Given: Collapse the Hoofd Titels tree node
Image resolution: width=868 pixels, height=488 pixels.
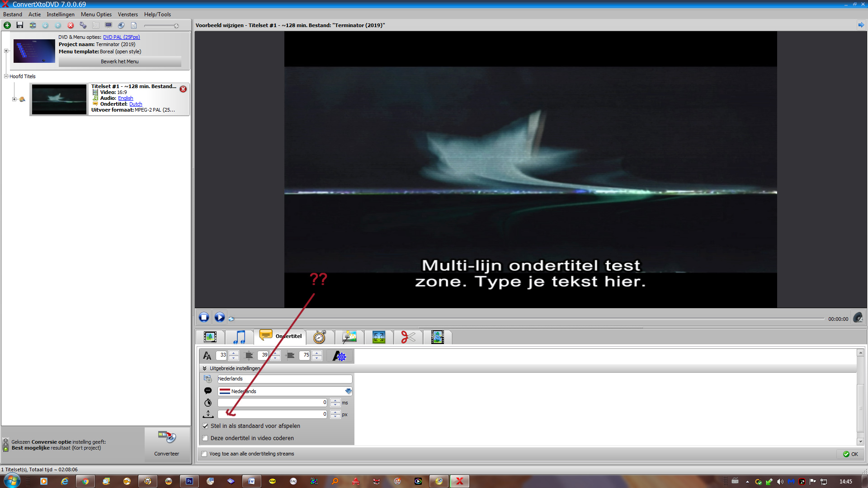Looking at the screenshot, I should coord(6,76).
